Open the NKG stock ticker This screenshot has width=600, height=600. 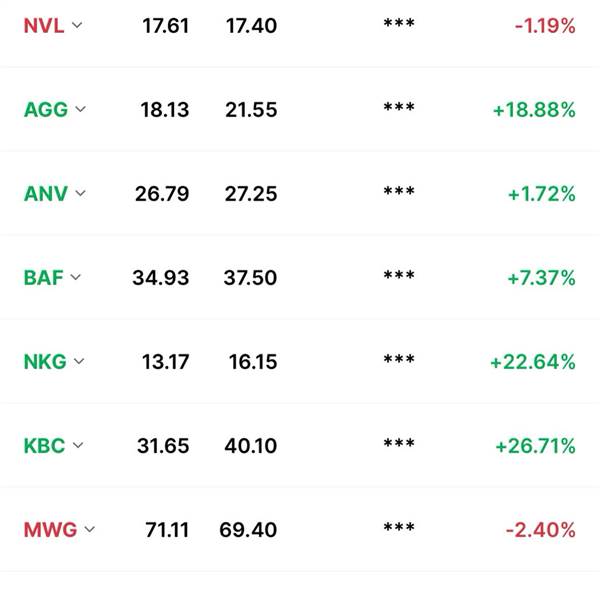click(x=45, y=362)
